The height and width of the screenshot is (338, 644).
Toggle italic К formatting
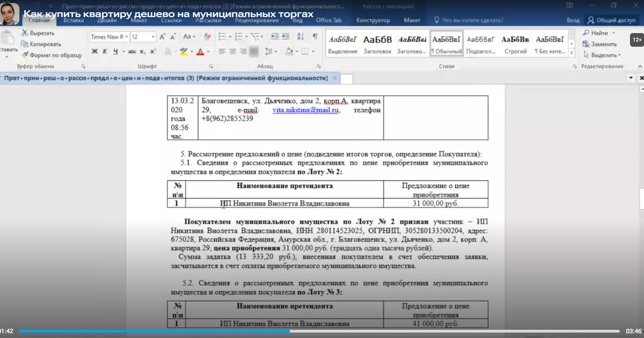tap(105, 52)
